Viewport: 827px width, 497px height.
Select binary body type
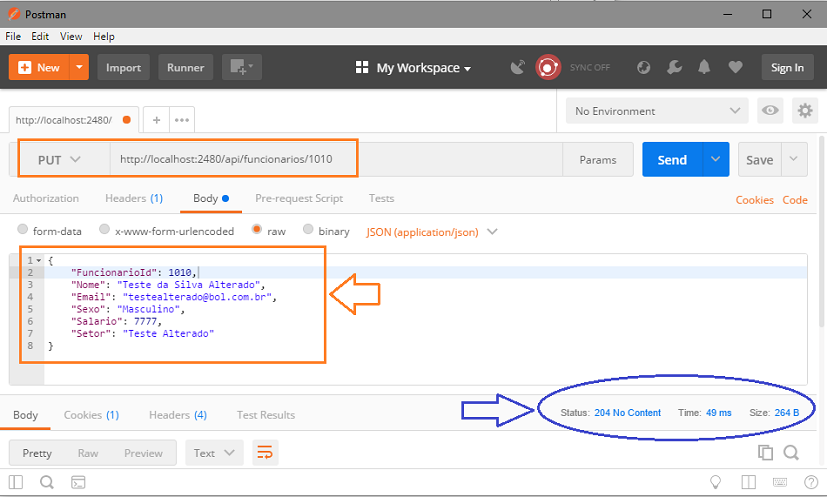(308, 229)
